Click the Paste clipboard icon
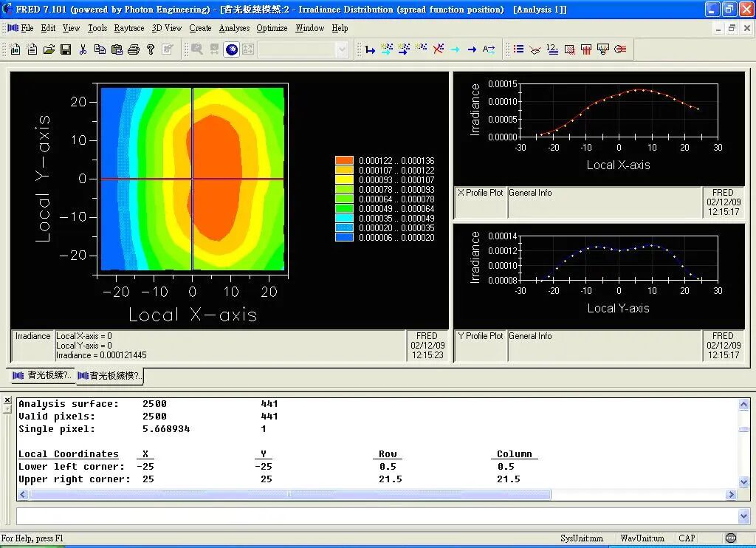This screenshot has width=756, height=548. (x=117, y=49)
